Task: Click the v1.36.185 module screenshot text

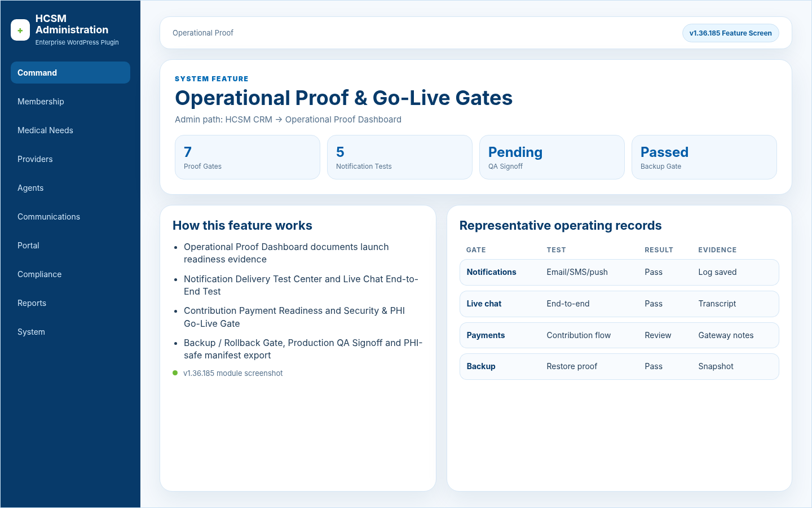Action: click(233, 374)
